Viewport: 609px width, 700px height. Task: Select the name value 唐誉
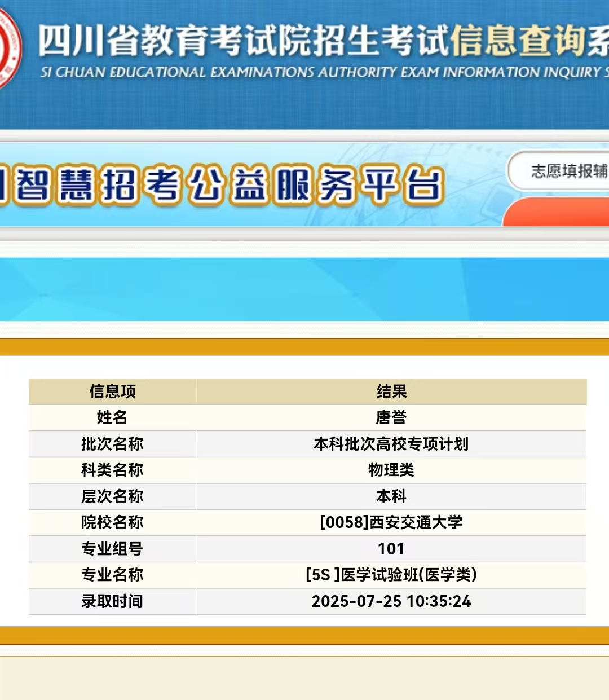(x=391, y=417)
